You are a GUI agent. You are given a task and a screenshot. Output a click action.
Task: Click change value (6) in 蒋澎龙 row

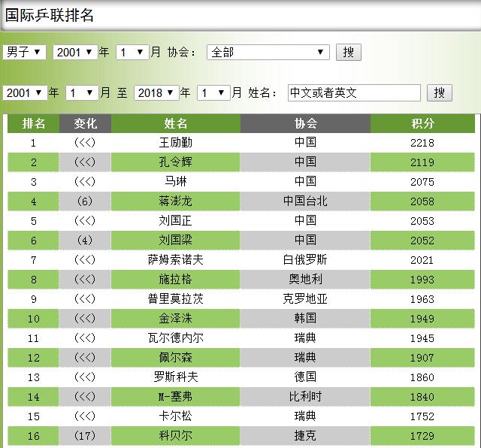[85, 201]
